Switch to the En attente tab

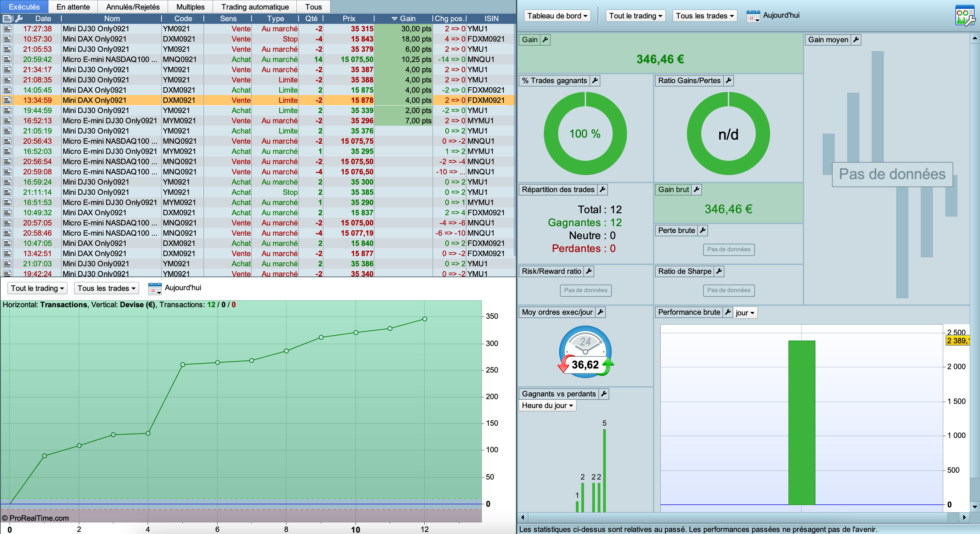pos(73,7)
